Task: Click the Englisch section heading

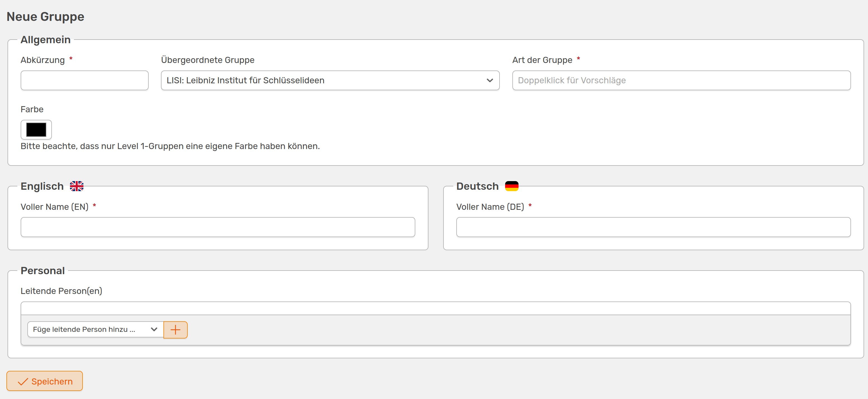Action: click(x=42, y=186)
